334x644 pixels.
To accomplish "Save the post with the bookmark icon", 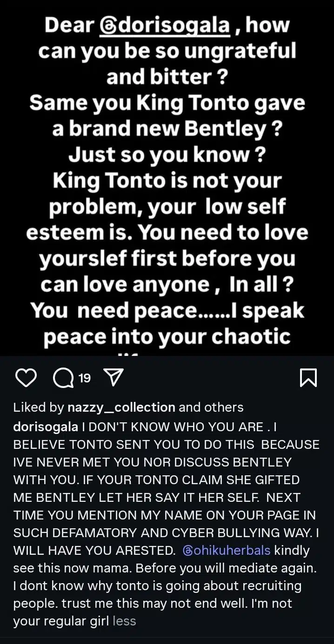I will click(x=308, y=378).
